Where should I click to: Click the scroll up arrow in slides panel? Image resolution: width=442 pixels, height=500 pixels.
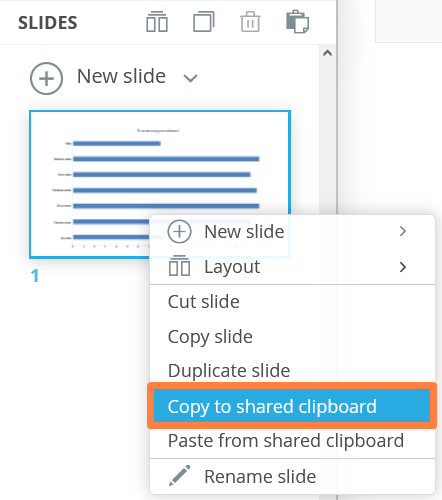[327, 53]
